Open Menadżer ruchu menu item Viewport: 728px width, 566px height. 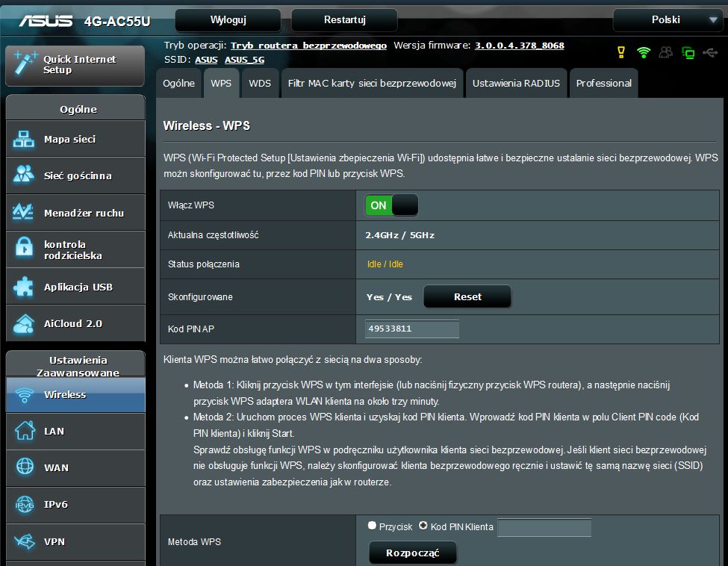point(75,213)
